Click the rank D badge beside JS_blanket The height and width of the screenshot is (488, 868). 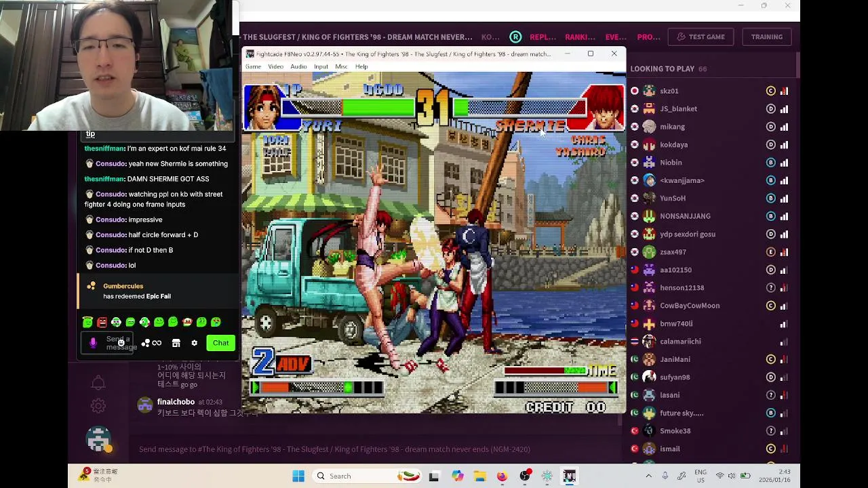pos(770,108)
